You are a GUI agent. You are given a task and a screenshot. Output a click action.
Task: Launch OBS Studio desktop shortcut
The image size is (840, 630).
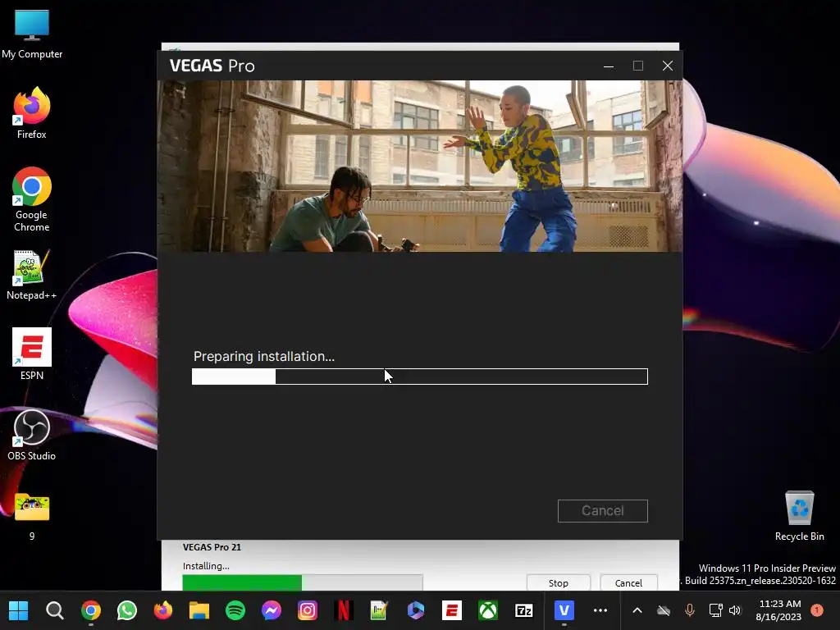pyautogui.click(x=32, y=435)
